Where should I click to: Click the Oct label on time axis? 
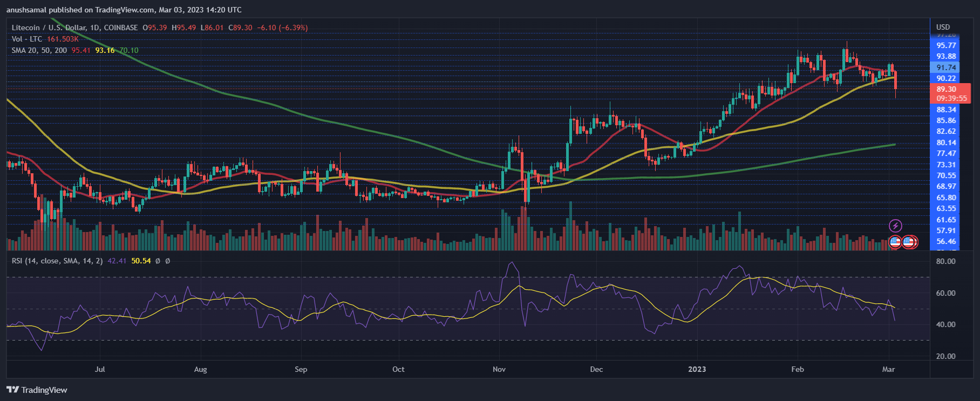[398, 369]
